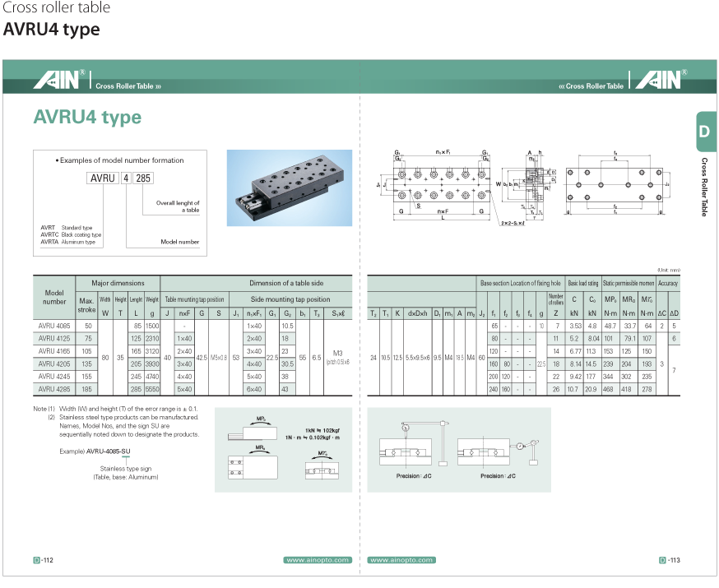The height and width of the screenshot is (588, 719).
Task: Click the MPo moment diagram icon
Action: point(253,428)
